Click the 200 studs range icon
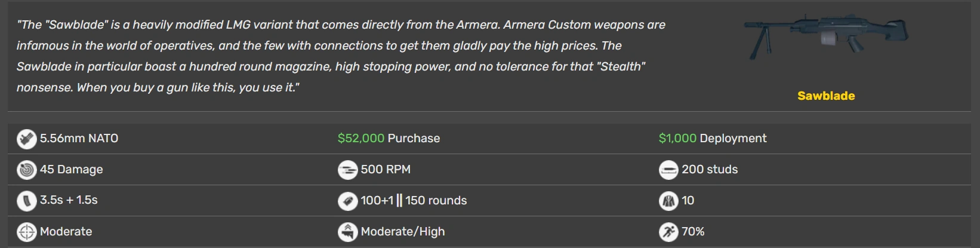Viewport: 980px width, 248px height. tap(668, 170)
